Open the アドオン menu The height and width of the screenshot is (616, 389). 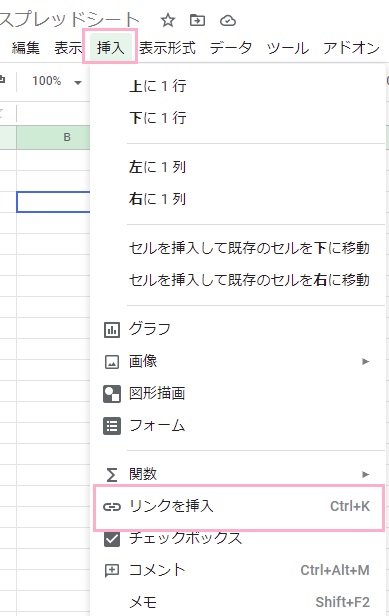coord(351,48)
